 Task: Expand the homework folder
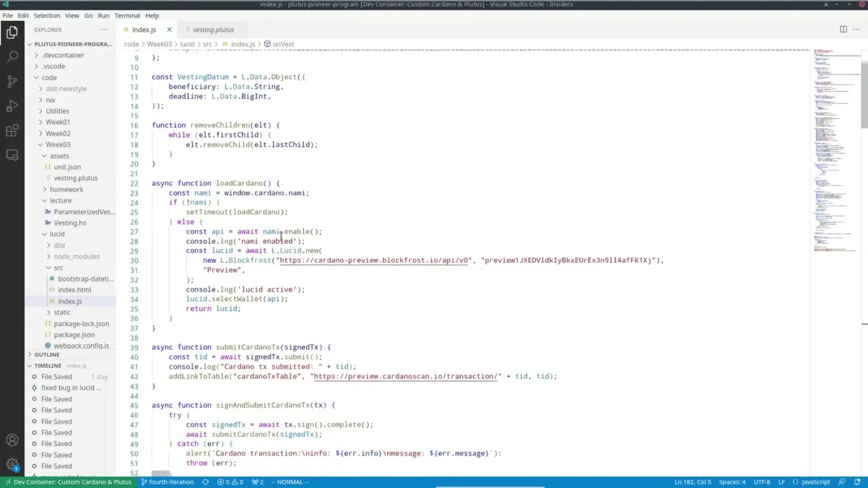tap(66, 189)
